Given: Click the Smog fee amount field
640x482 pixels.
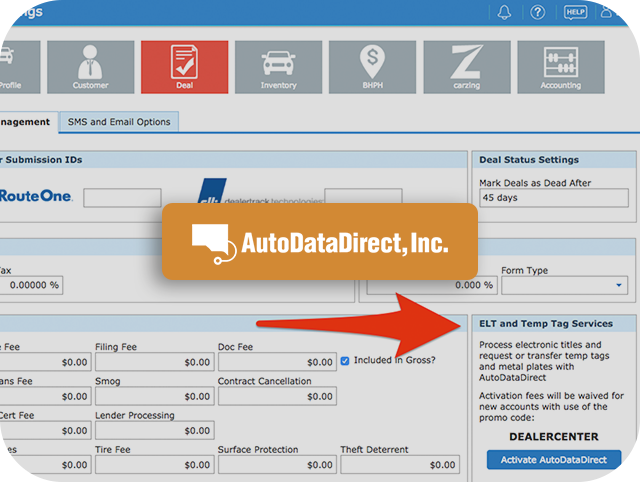Looking at the screenshot, I should pyautogui.click(x=155, y=396).
